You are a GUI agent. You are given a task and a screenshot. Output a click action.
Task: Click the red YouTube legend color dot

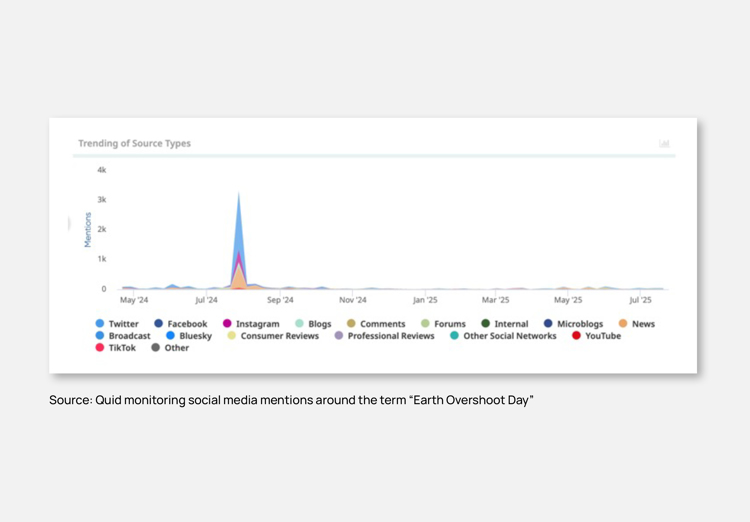pyautogui.click(x=577, y=336)
